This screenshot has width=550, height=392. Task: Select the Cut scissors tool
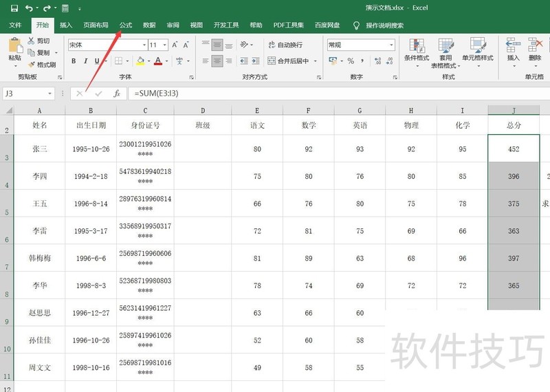pos(32,41)
